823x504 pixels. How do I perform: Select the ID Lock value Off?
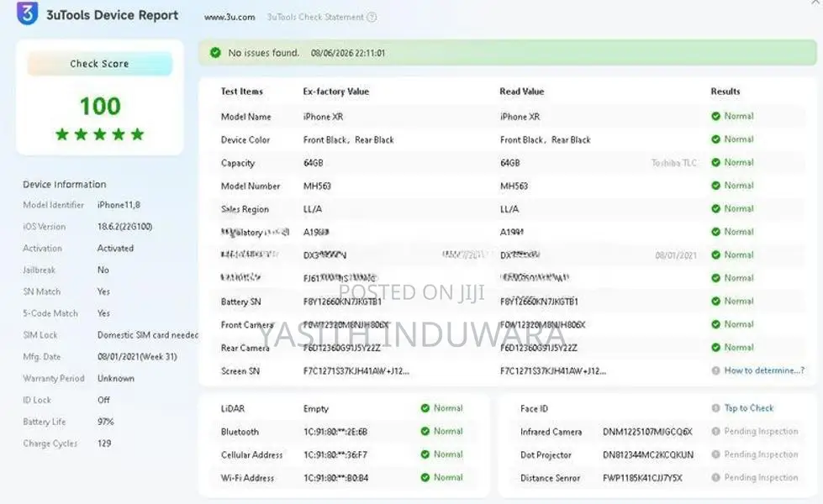103,400
